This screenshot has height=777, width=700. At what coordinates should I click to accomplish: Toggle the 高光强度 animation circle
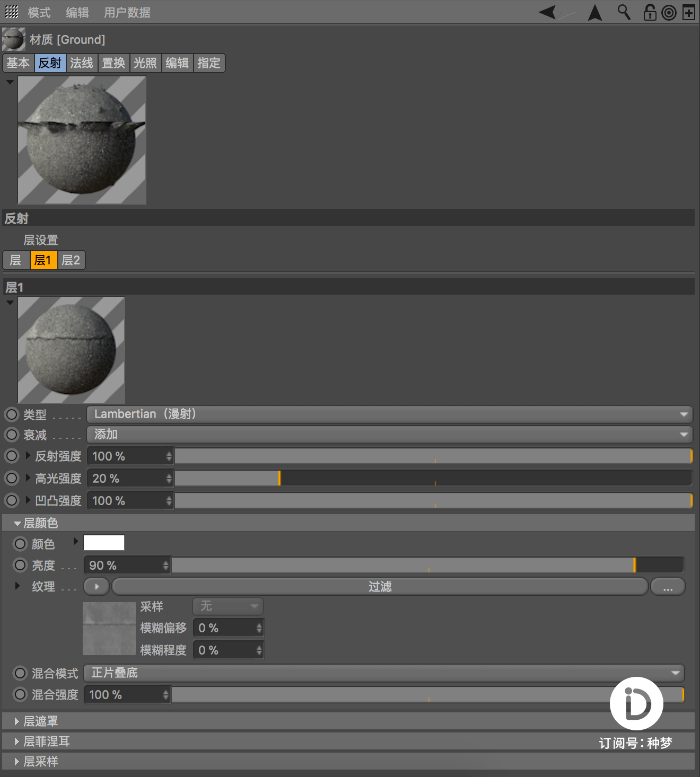click(12, 478)
